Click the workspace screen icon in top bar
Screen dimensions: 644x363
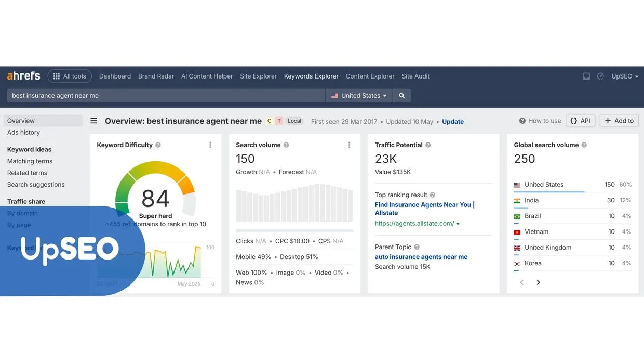586,76
